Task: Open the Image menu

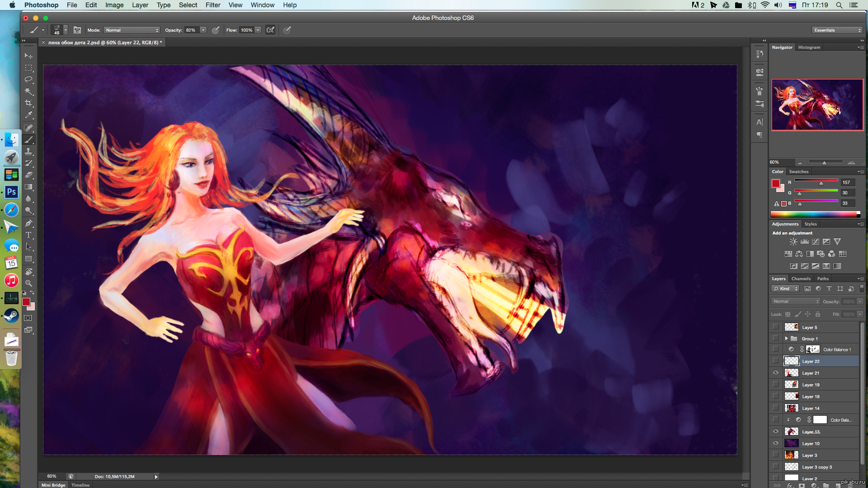Action: (114, 5)
